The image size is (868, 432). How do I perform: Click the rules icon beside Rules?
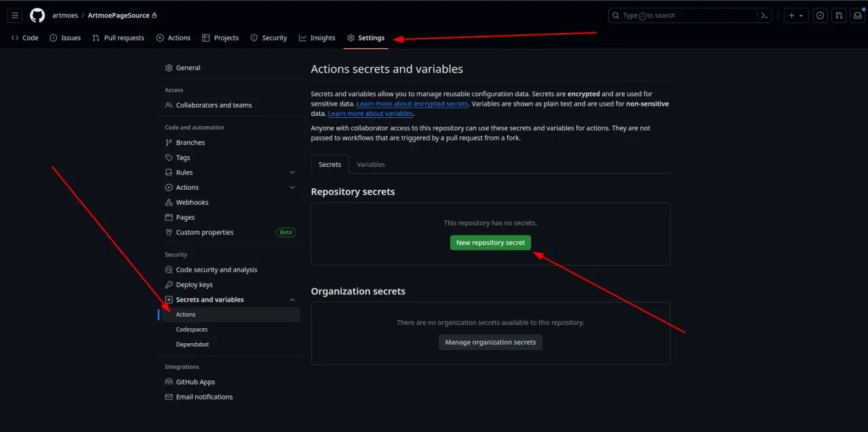[169, 172]
